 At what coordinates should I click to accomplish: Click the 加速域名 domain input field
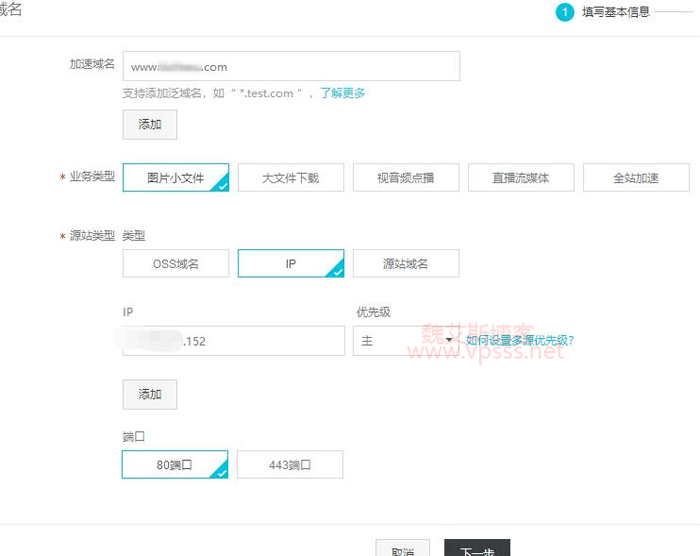coord(290,67)
